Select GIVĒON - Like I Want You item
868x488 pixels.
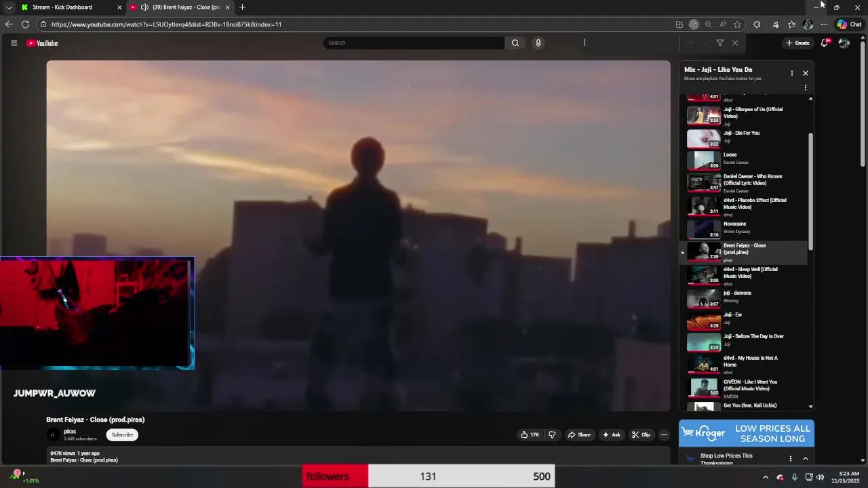tap(744, 388)
